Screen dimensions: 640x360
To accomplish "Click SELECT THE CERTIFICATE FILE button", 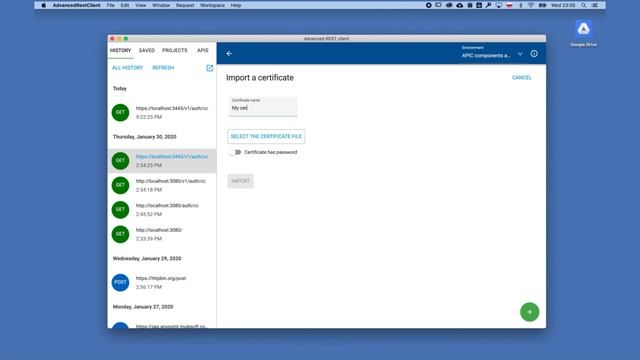I will [266, 136].
